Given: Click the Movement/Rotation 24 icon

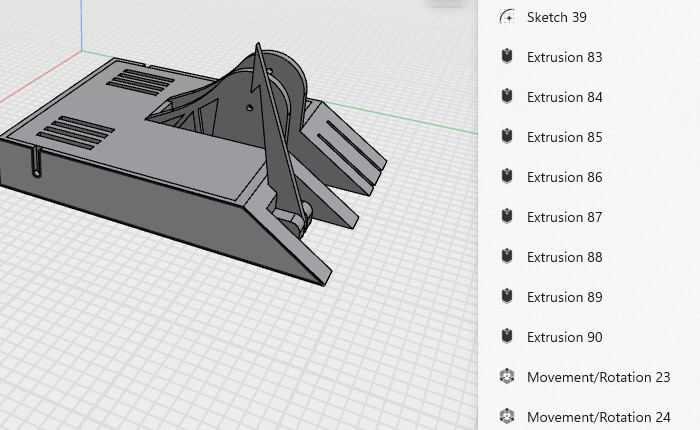Looking at the screenshot, I should (507, 417).
